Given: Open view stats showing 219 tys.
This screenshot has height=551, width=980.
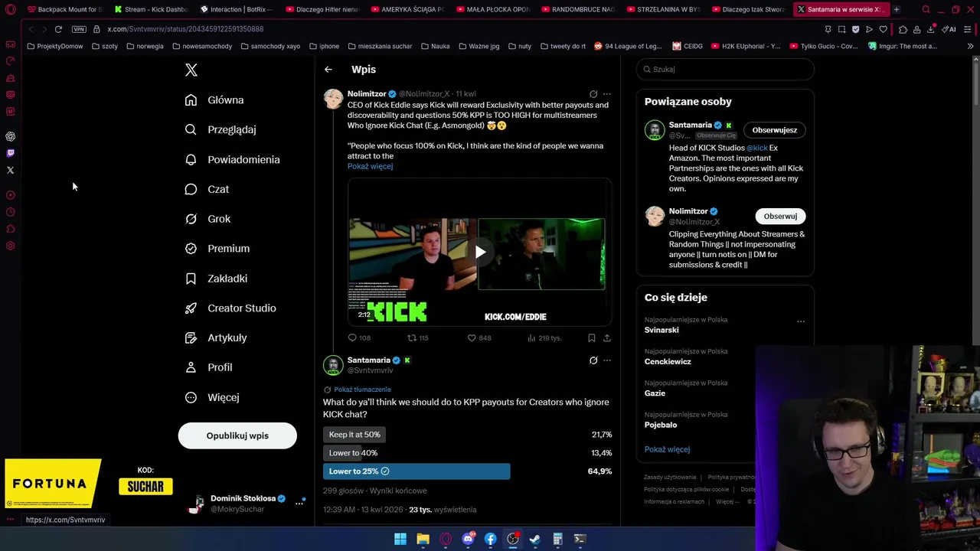Looking at the screenshot, I should coord(544,337).
